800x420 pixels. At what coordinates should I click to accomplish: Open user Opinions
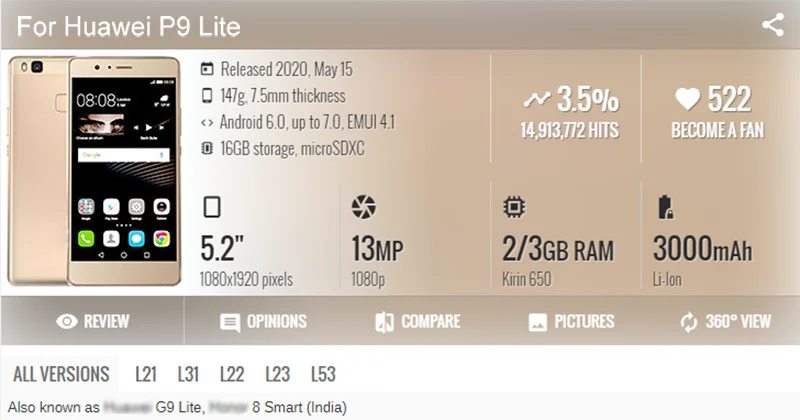[x=263, y=322]
